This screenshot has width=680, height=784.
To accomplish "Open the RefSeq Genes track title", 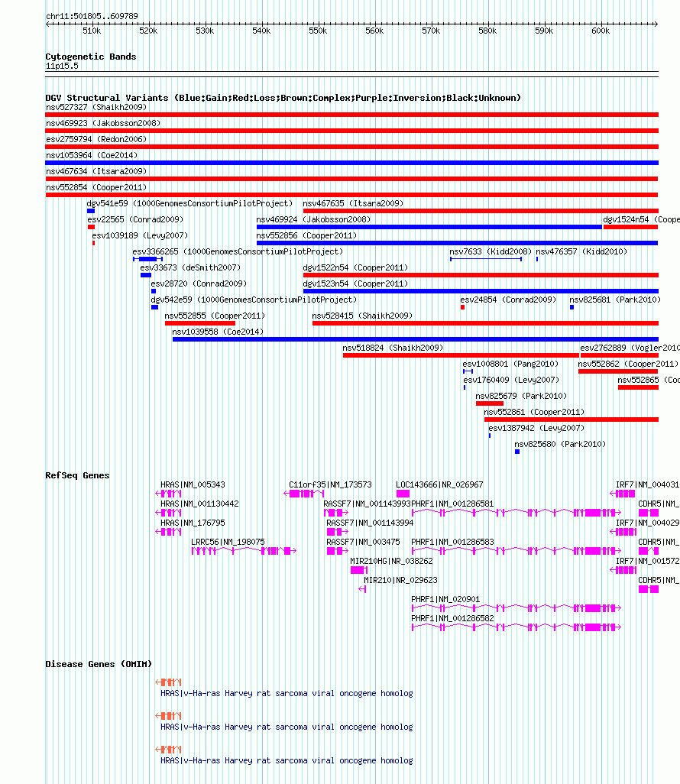I will [x=77, y=475].
